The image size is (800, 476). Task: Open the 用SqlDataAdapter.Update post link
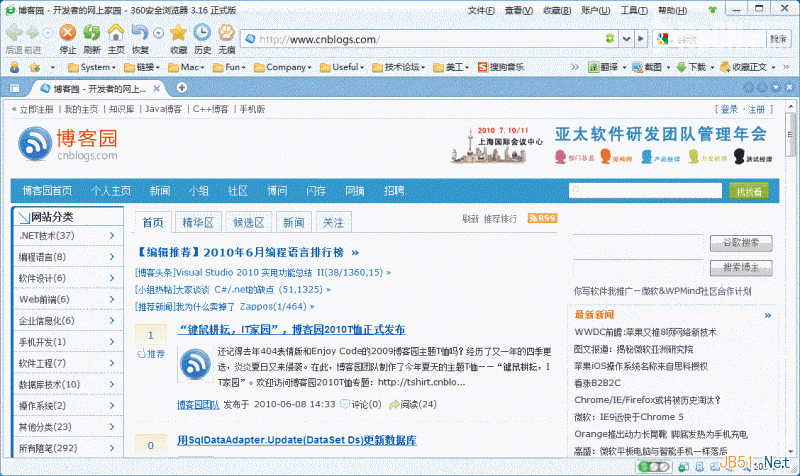(x=296, y=440)
